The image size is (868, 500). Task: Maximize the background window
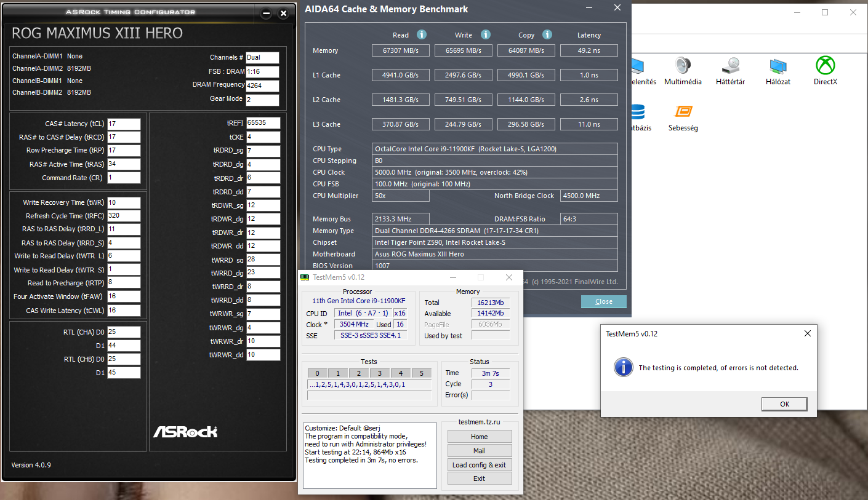coord(825,12)
